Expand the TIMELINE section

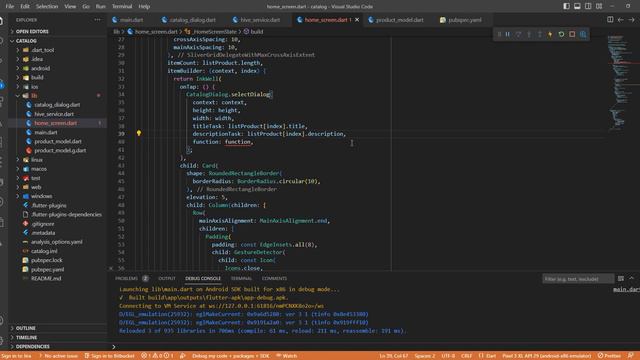tap(26, 338)
